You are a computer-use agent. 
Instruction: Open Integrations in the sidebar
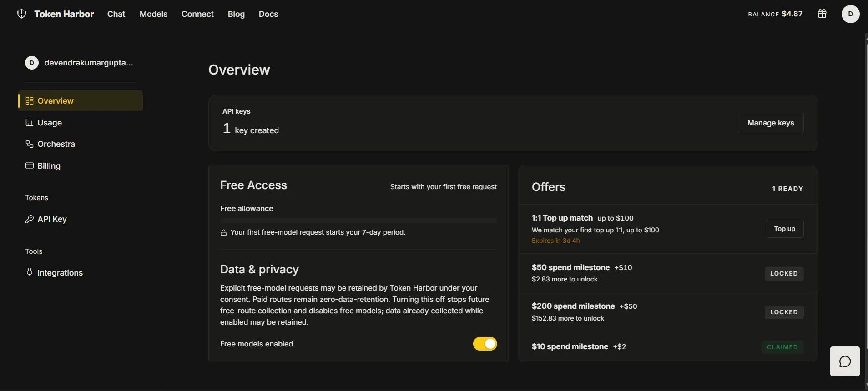click(81, 273)
